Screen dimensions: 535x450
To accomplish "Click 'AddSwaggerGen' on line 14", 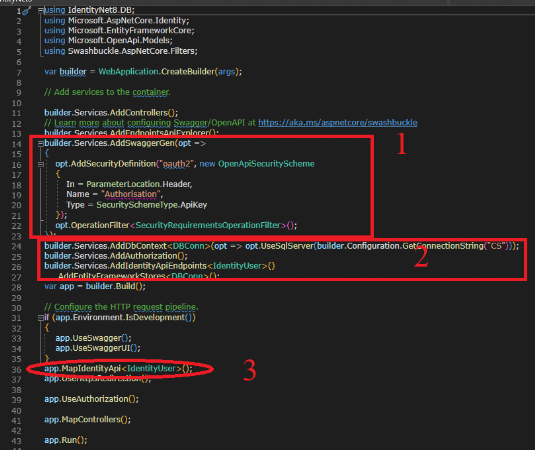I will click(142, 143).
